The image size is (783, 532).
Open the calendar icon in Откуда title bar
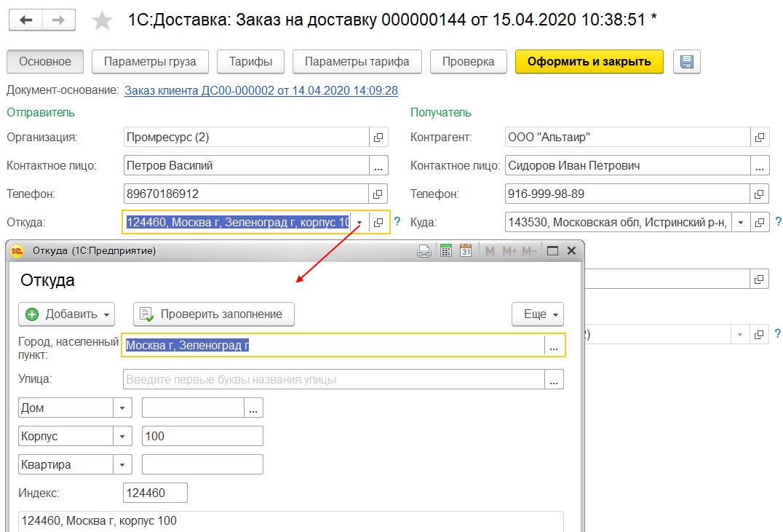(466, 251)
